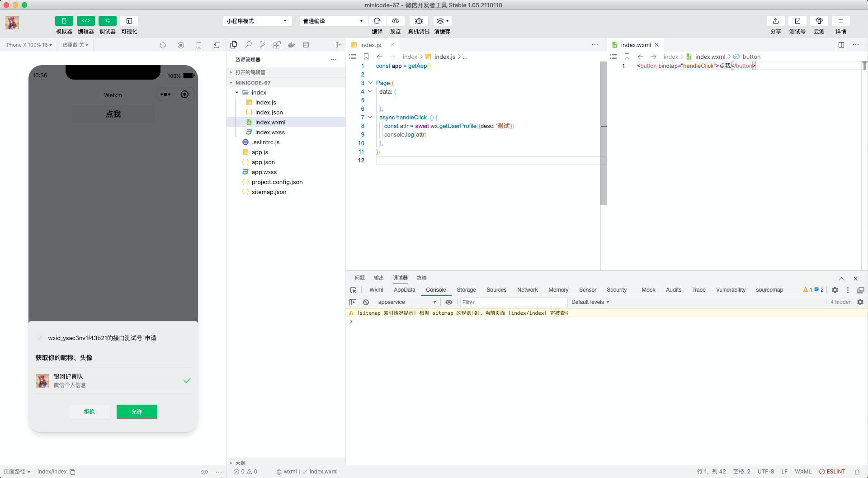Open explorer more actions menu
This screenshot has height=478, width=868.
[334, 59]
